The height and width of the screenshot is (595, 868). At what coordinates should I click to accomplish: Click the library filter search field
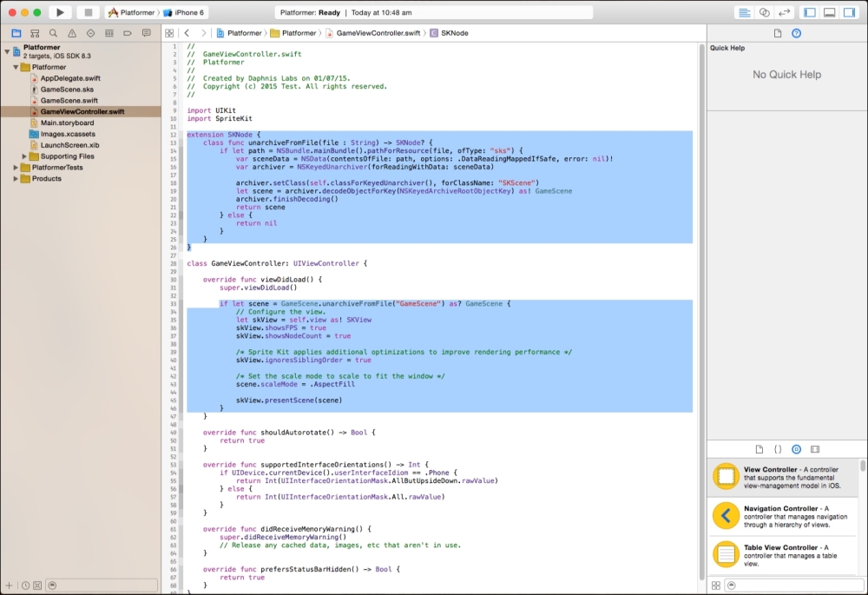coord(794,585)
